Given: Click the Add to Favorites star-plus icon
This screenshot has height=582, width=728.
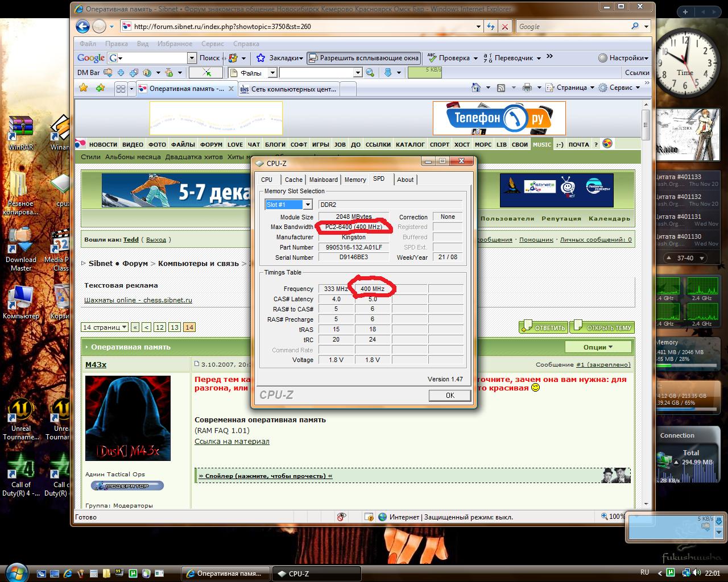Looking at the screenshot, I should (x=100, y=88).
